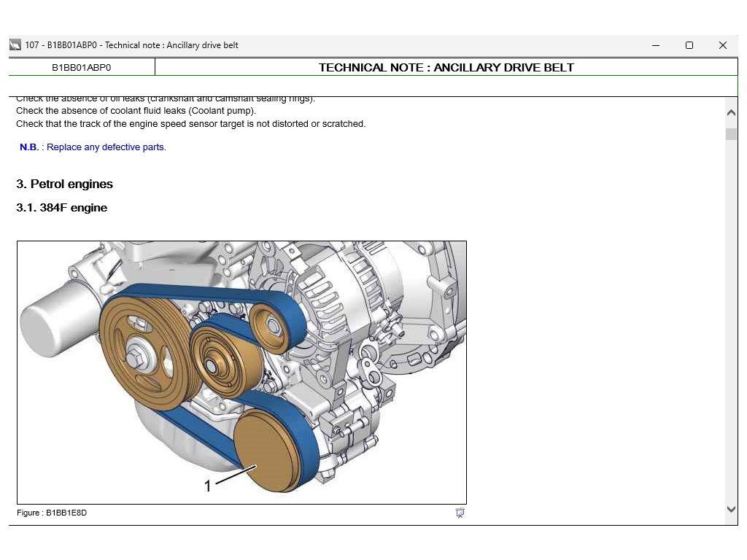Click the figure presentation icon below the image
This screenshot has height=560, width=747.
pos(460,513)
